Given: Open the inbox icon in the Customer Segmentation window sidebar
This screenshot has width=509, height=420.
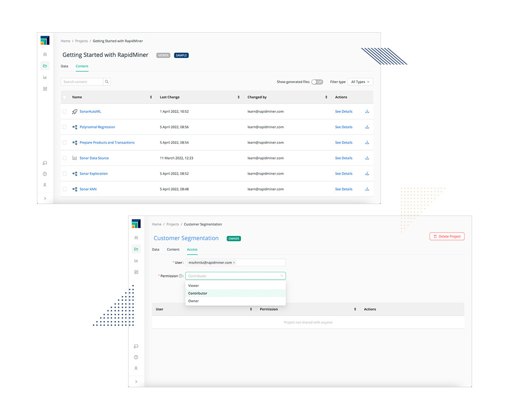Looking at the screenshot, I should pos(136,238).
